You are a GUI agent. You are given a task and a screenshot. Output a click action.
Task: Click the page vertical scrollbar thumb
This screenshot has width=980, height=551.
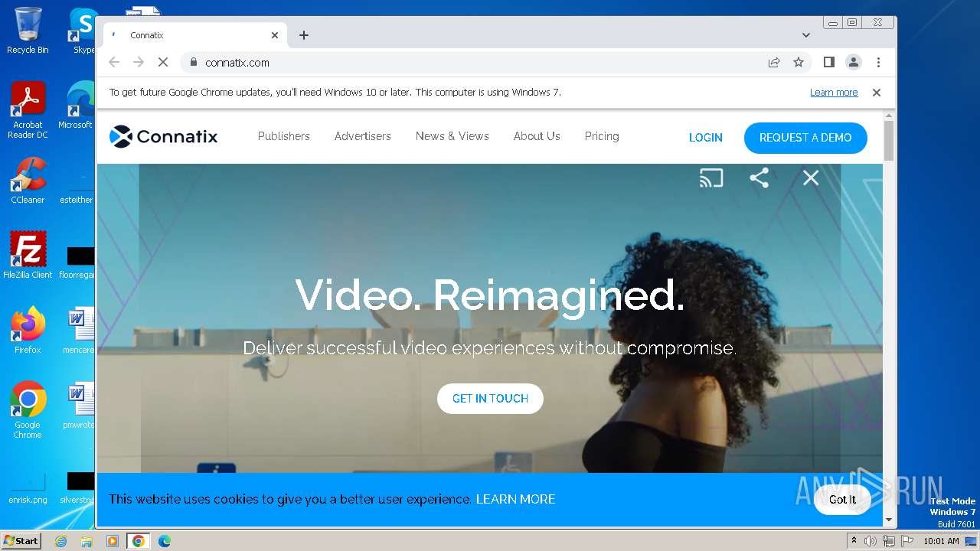[889, 141]
